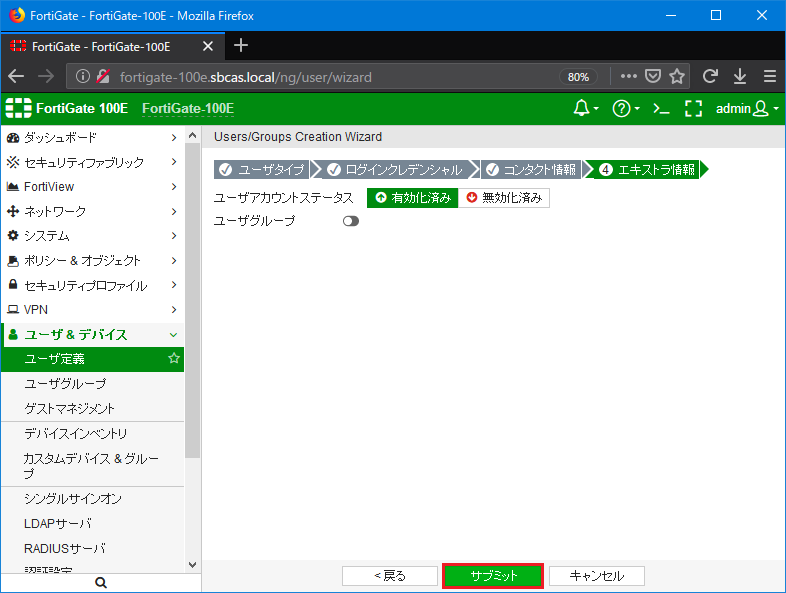
Task: Click the FortiGate-100E hostname link
Action: pyautogui.click(x=188, y=108)
